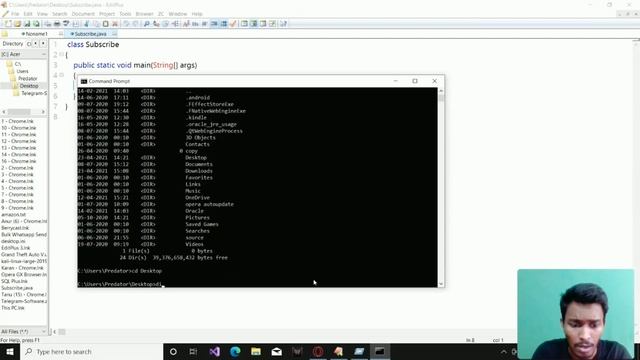Cut selection using the scissors icon
The height and width of the screenshot is (360, 640).
click(86, 24)
